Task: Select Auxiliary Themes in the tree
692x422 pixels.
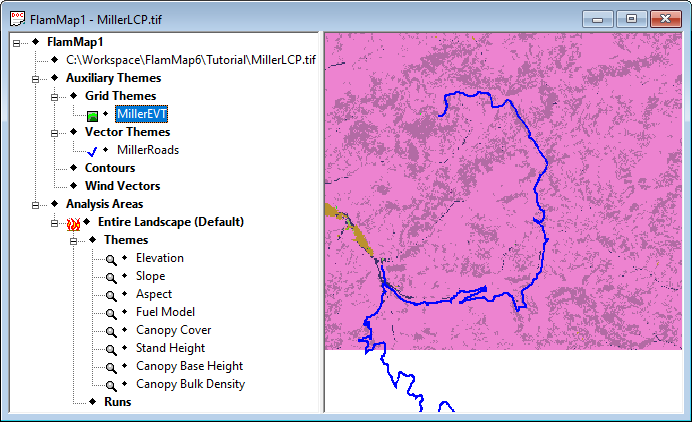Action: coord(113,78)
